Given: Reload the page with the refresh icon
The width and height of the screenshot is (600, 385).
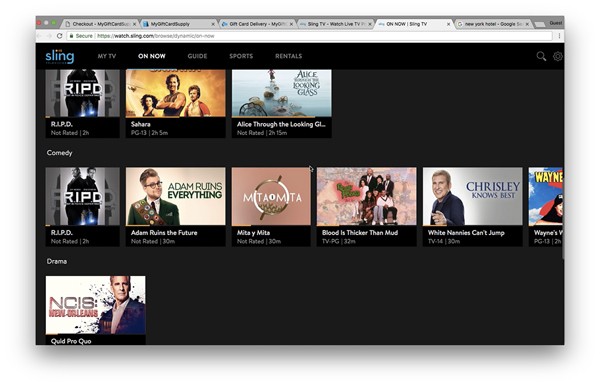Looking at the screenshot, I should [59, 36].
